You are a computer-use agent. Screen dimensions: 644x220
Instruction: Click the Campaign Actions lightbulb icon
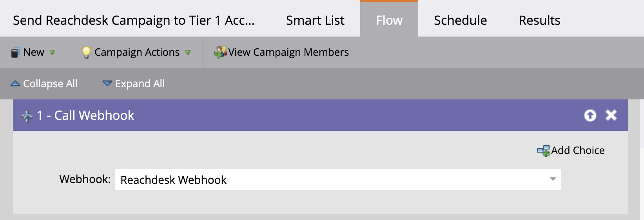(86, 52)
